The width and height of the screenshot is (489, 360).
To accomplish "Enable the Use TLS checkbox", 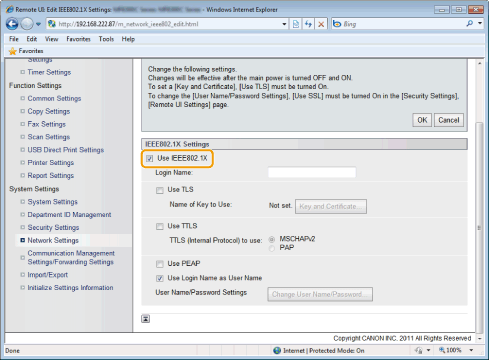I will coord(160,190).
